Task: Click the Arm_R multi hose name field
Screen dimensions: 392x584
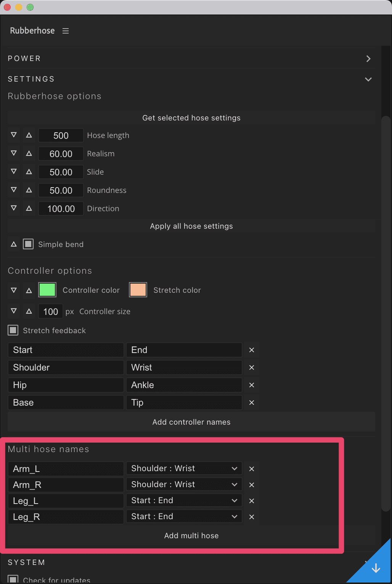Action: point(66,485)
